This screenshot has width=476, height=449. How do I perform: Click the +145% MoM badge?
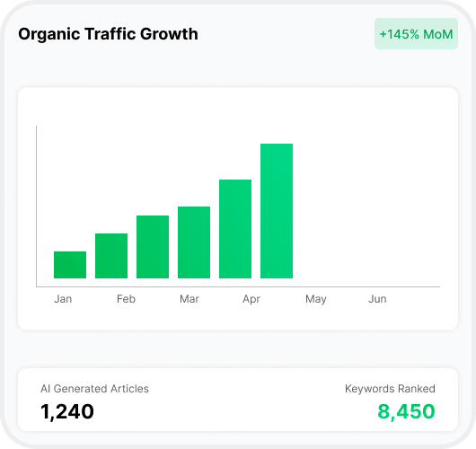click(x=416, y=34)
